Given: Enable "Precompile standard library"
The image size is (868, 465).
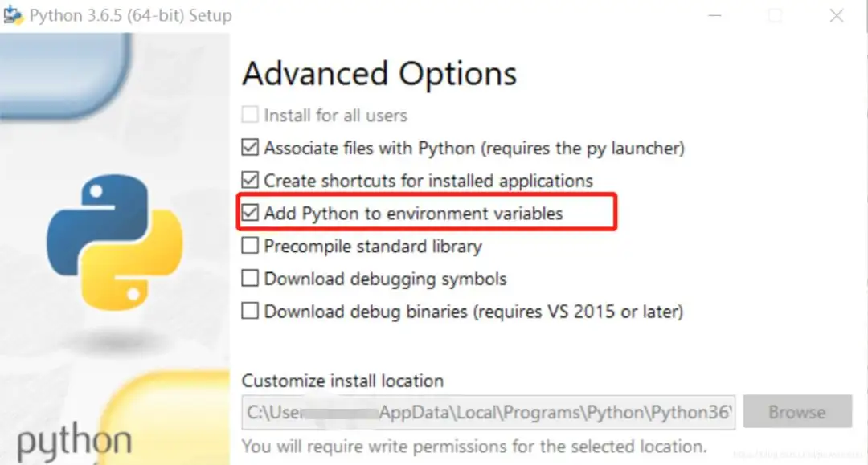Looking at the screenshot, I should coord(250,246).
